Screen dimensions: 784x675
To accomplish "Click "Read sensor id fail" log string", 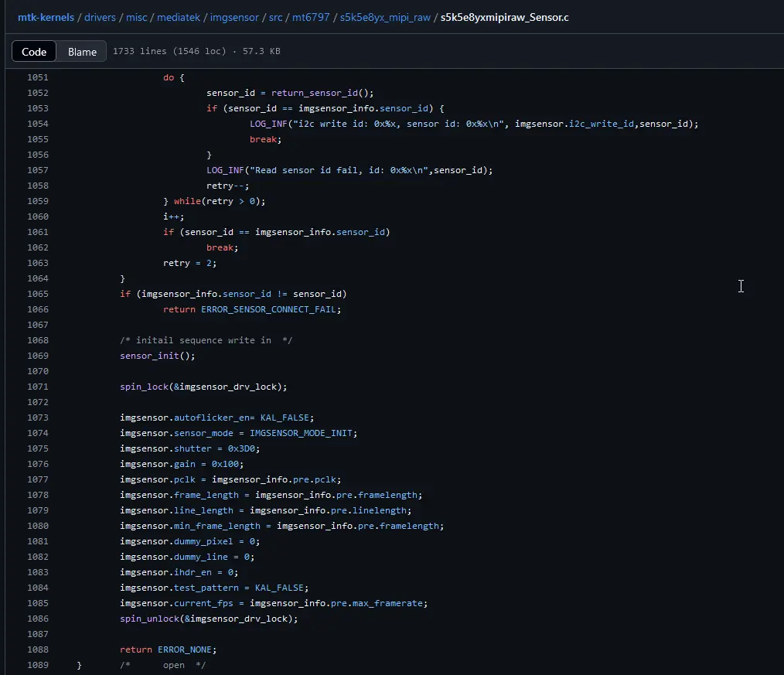I will pyautogui.click(x=339, y=171).
